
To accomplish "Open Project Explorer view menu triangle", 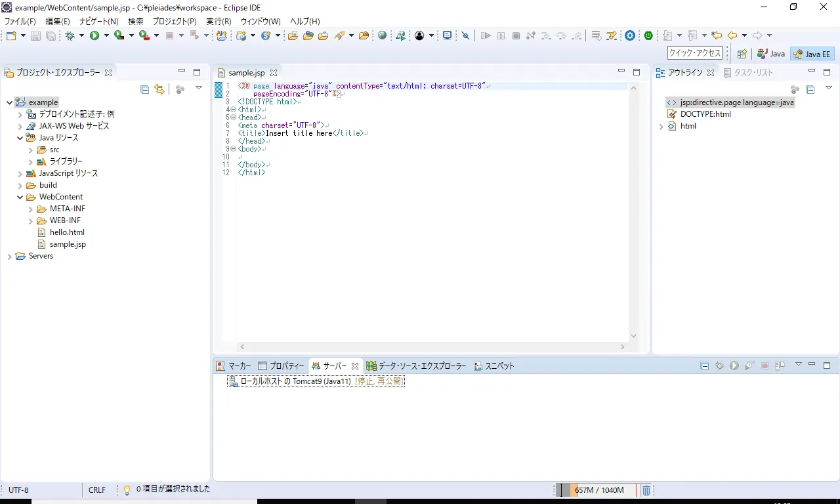I will 199,88.
